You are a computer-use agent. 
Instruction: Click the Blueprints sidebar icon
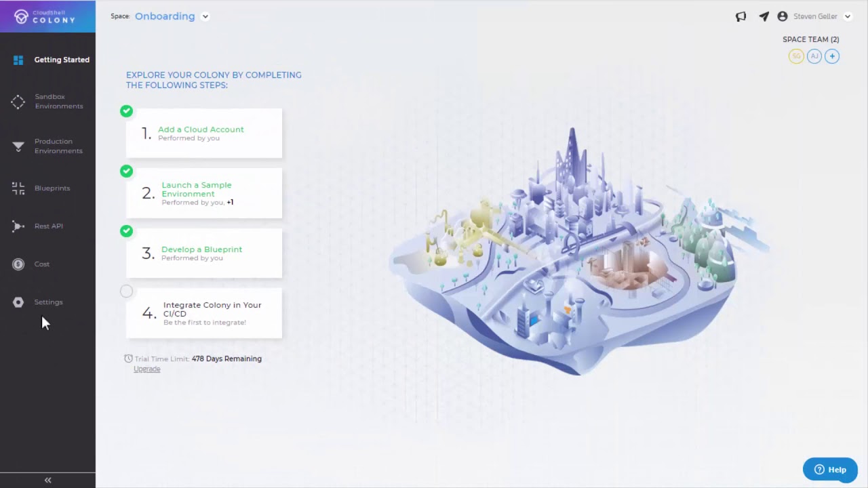(18, 188)
